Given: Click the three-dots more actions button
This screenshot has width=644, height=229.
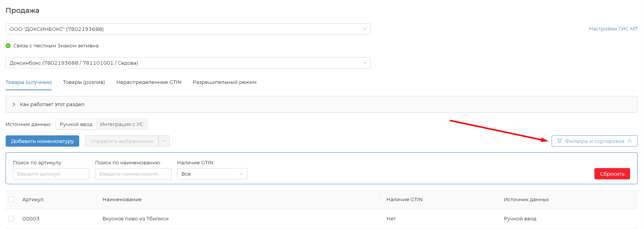Looking at the screenshot, I should pyautogui.click(x=164, y=141).
